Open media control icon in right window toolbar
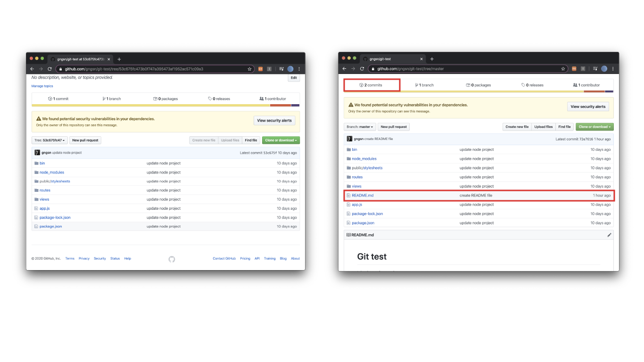644x362 pixels. [x=595, y=68]
